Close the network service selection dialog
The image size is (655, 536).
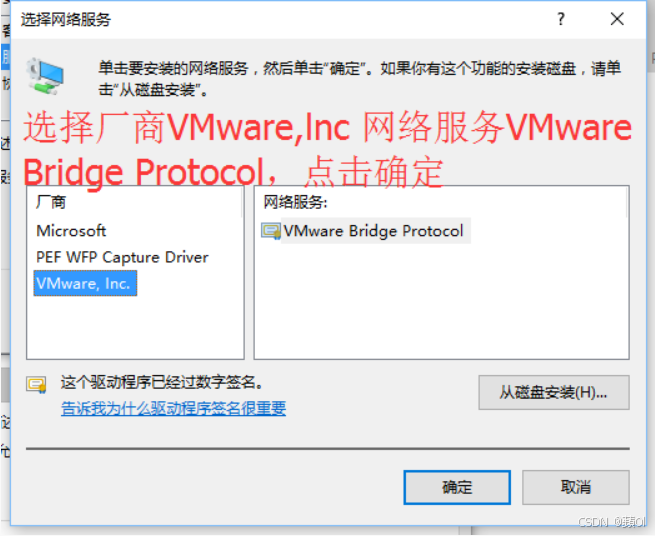pos(617,19)
